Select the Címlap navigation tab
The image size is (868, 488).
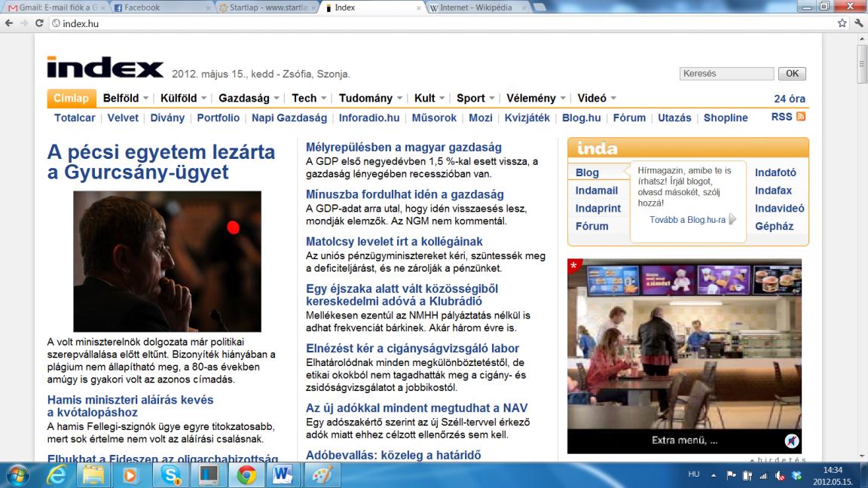point(72,98)
